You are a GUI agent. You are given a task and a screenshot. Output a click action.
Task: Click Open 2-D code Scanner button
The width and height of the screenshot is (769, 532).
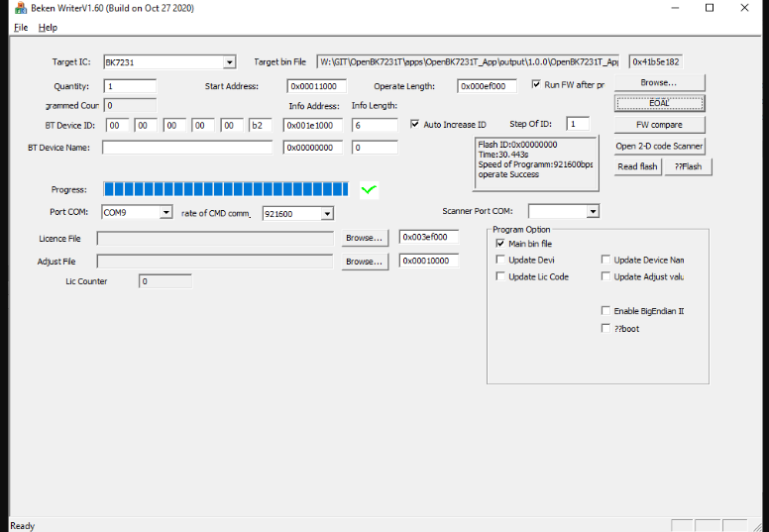click(x=659, y=146)
